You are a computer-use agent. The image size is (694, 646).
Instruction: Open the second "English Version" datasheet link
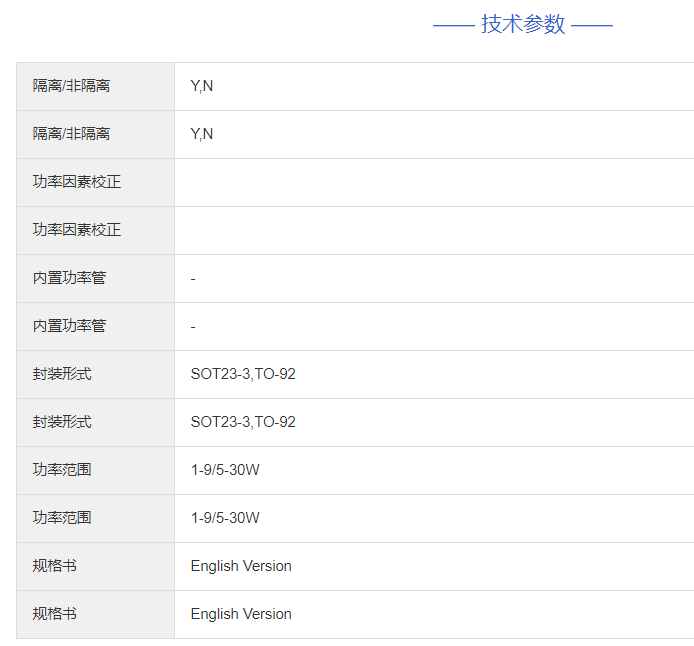pyautogui.click(x=241, y=614)
